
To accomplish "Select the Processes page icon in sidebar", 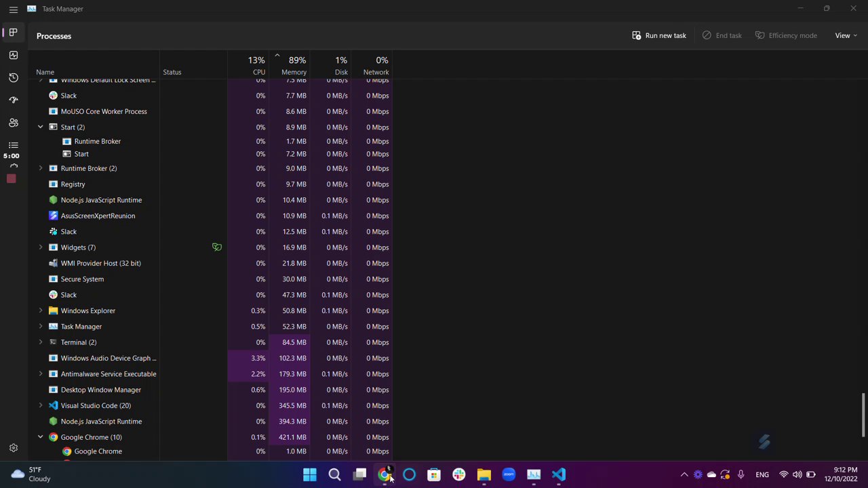I will tap(13, 33).
